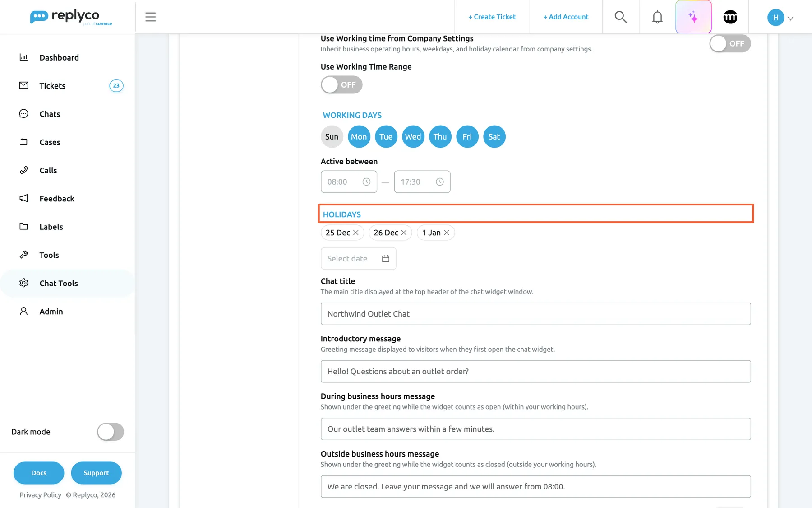Go to Labels in the sidebar
The width and height of the screenshot is (812, 508).
coord(68,227)
